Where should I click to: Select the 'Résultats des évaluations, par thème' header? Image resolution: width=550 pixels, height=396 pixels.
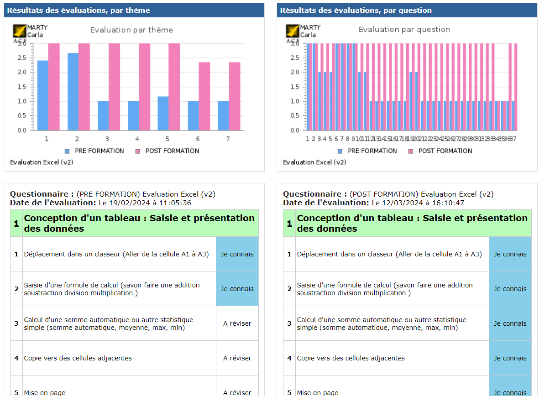tap(134, 10)
